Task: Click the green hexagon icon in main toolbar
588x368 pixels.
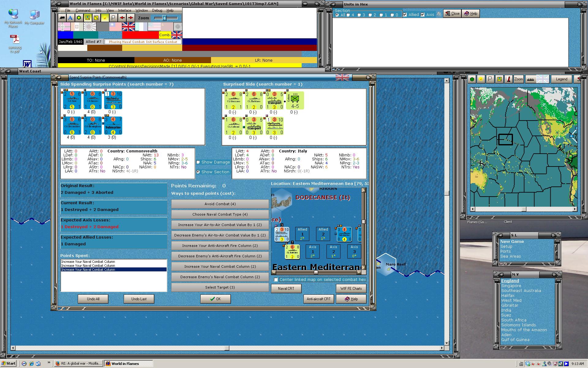Action: click(x=79, y=18)
